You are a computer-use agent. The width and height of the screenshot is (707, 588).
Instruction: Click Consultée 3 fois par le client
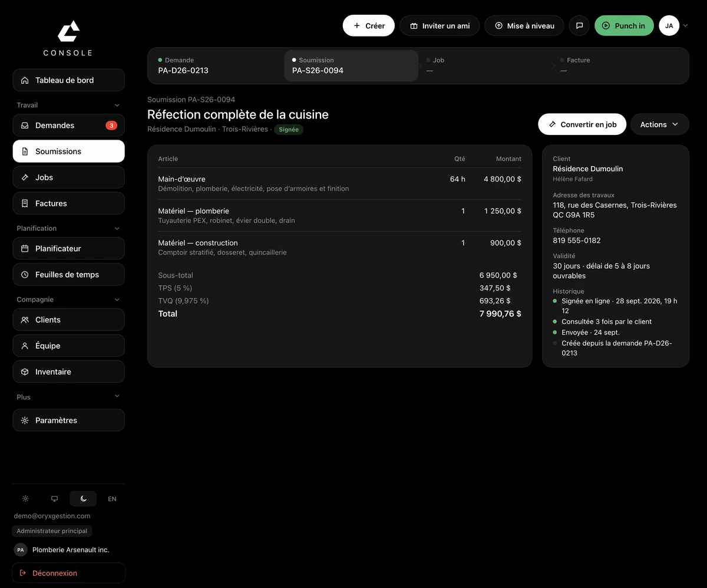point(606,322)
